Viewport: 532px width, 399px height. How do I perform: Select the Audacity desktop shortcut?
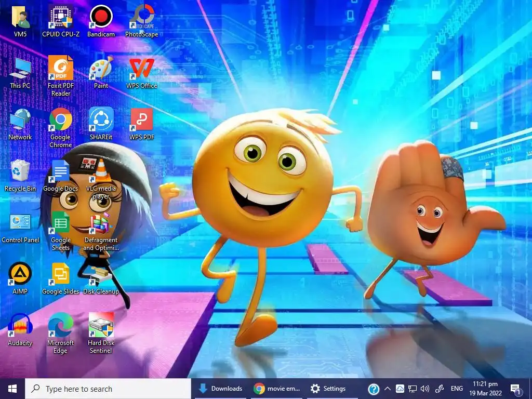click(x=20, y=330)
